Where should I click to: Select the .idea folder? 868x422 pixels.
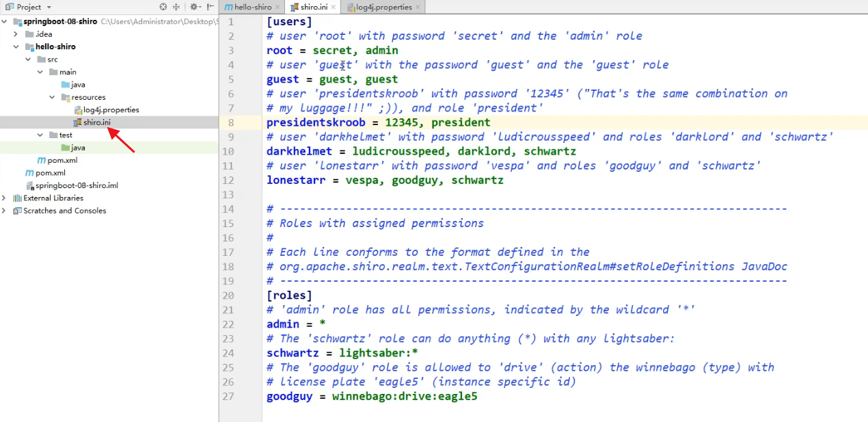pyautogui.click(x=44, y=34)
